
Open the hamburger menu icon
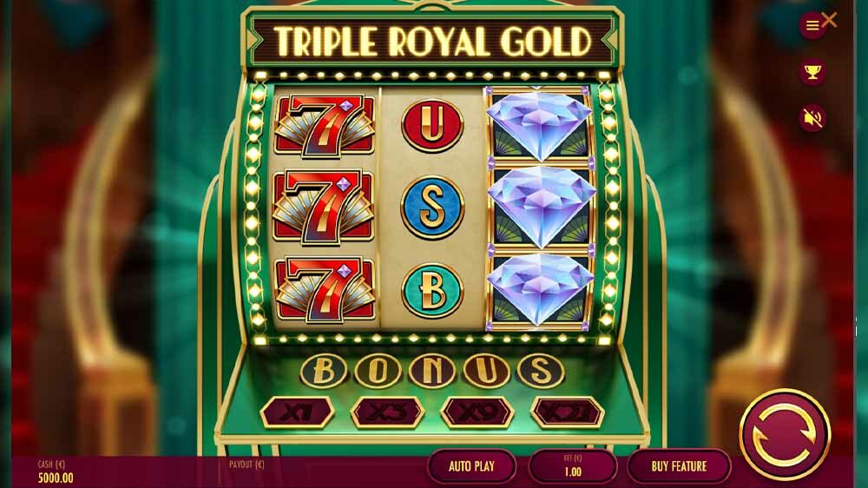pos(812,25)
